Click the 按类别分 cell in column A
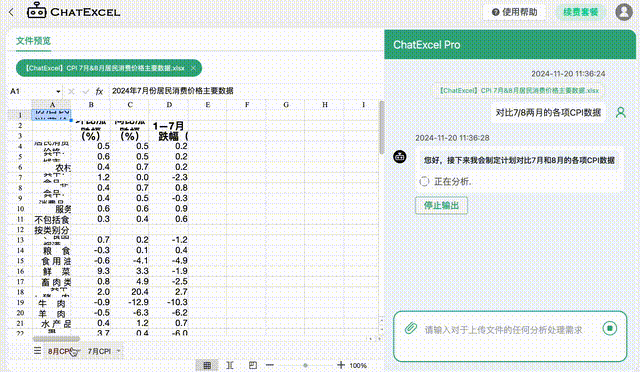Screen dimensions: 640x372 pyautogui.click(x=52, y=230)
